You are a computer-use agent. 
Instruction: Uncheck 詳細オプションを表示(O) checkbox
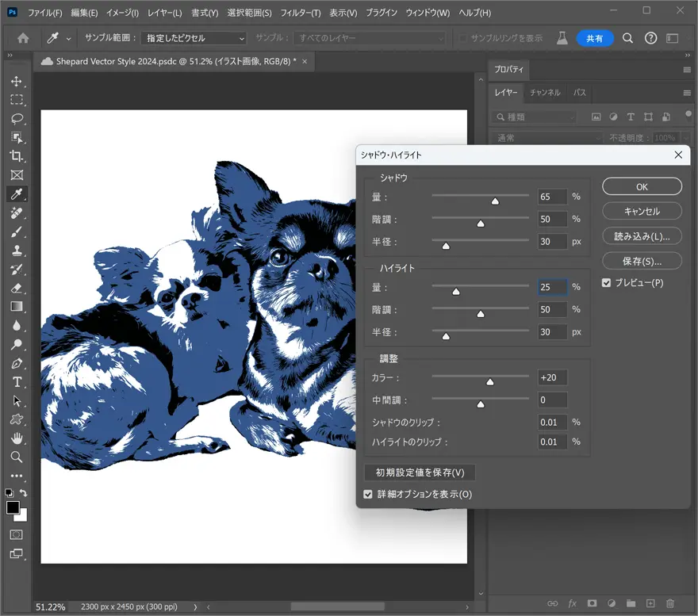368,494
